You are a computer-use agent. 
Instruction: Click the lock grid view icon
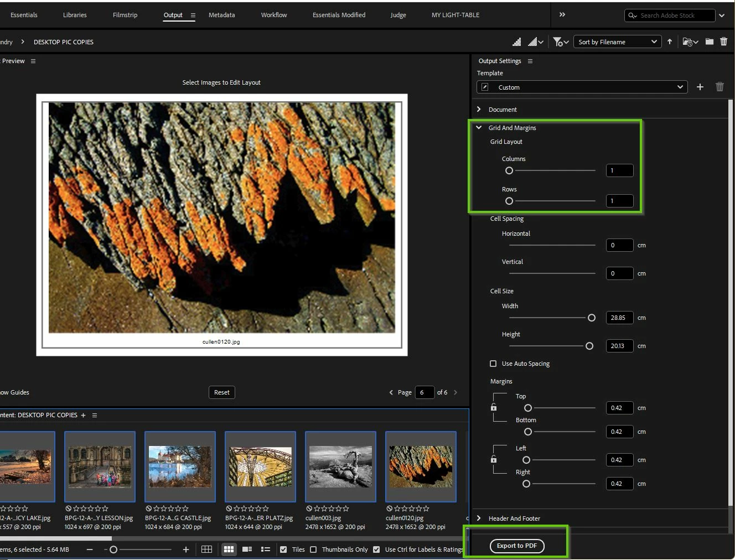(x=206, y=549)
